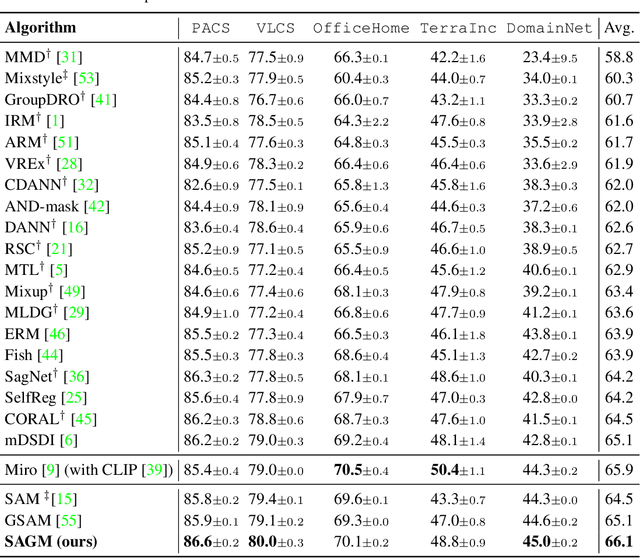Open SelfReg citation 25
This screenshot has height=558, width=640.
74,398
